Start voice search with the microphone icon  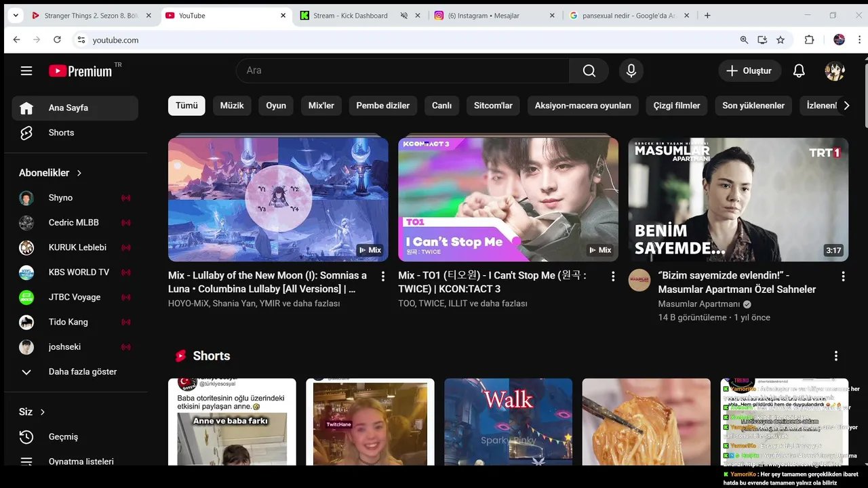coord(631,70)
